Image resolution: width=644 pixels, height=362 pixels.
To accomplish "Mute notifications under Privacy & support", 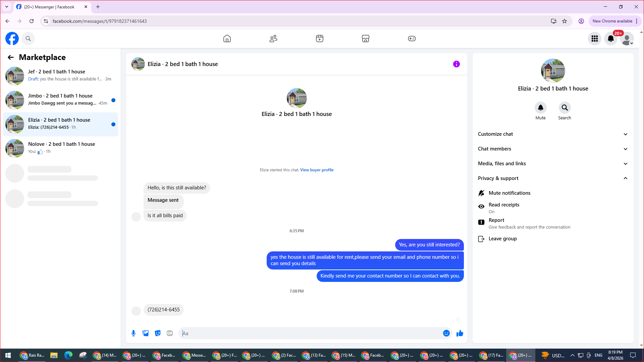I will coord(509,193).
